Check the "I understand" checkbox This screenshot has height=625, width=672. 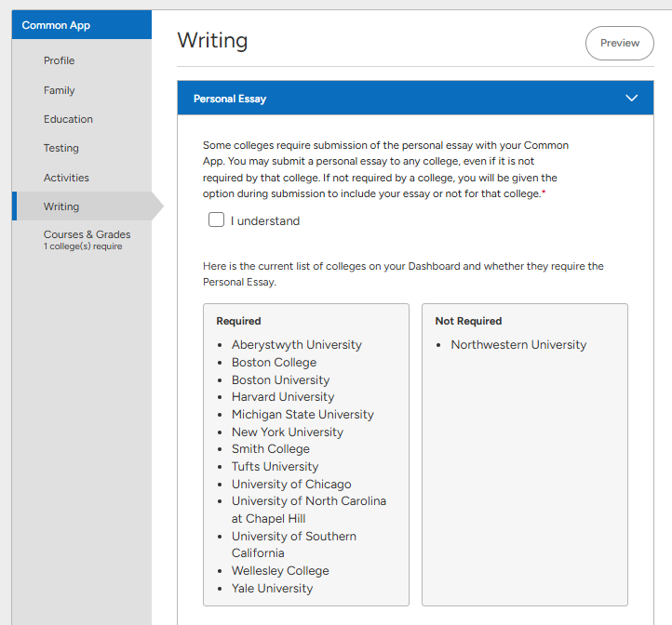[217, 220]
